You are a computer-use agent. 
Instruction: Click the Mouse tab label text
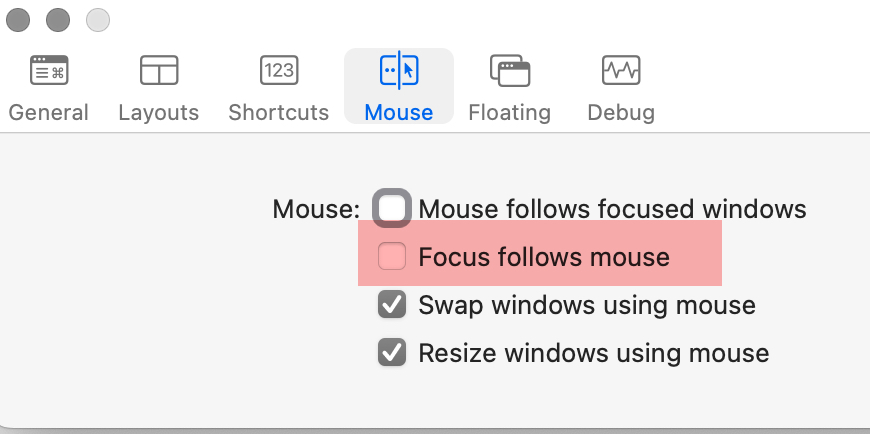click(x=399, y=113)
